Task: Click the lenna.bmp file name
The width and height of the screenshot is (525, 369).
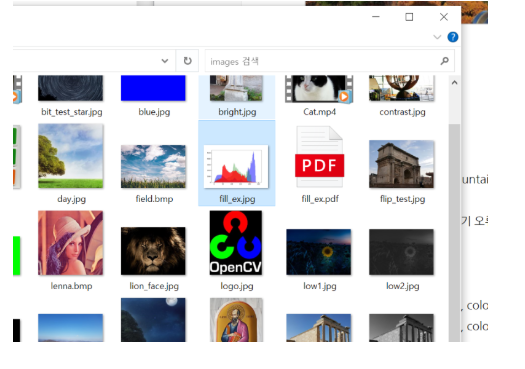Action: click(71, 286)
